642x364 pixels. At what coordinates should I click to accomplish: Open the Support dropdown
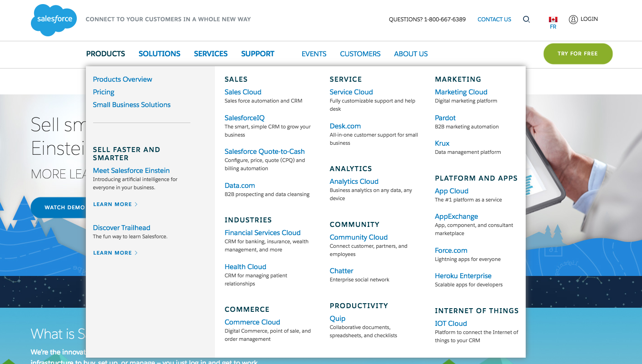pyautogui.click(x=257, y=54)
